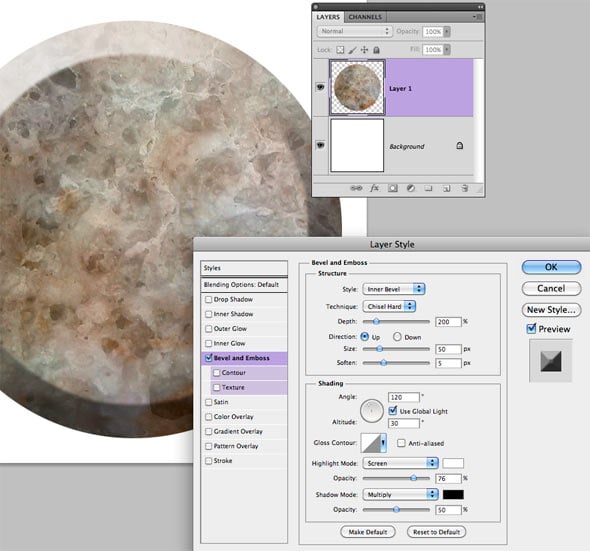Uncheck Bevel and Emboss checkbox
Image resolution: width=590 pixels, height=551 pixels.
tap(208, 358)
